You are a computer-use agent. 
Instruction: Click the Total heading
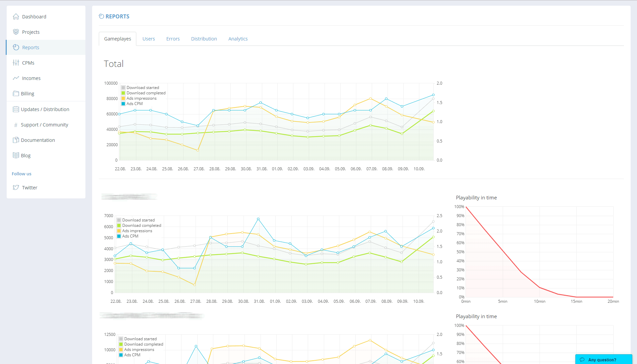coord(114,64)
